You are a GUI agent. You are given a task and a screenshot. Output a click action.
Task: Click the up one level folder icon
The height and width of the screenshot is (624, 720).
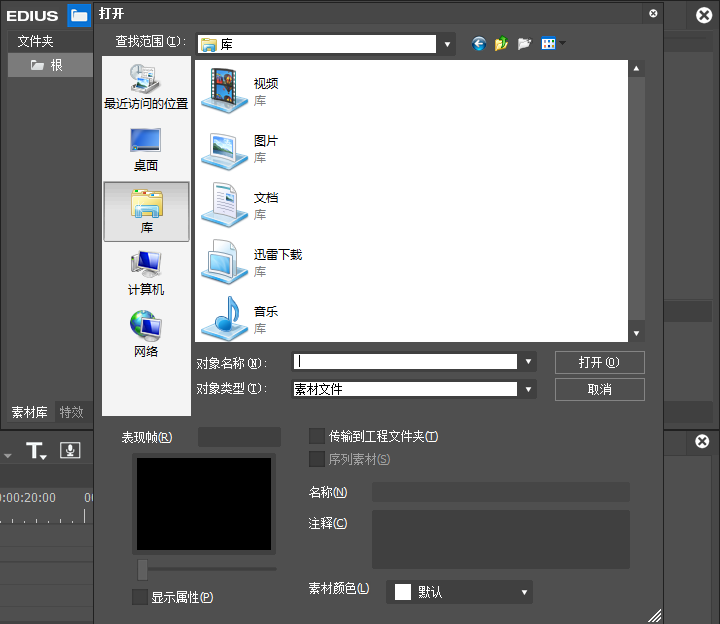pyautogui.click(x=501, y=44)
